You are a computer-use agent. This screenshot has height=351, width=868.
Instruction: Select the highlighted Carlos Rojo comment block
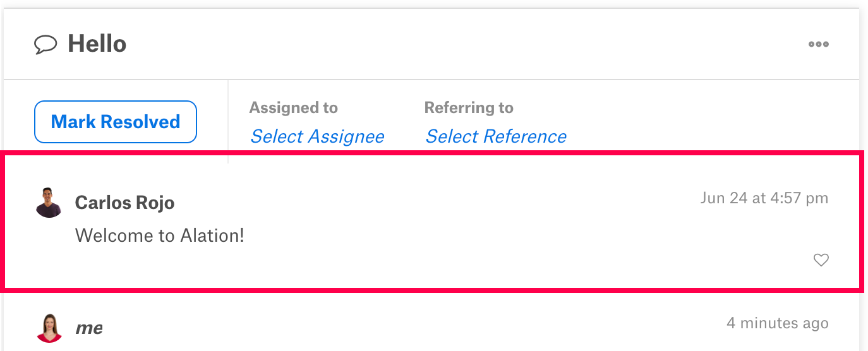click(x=432, y=221)
